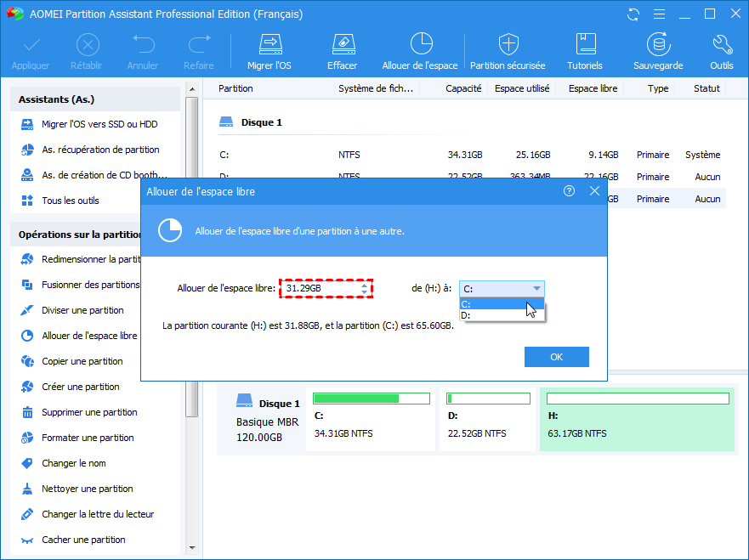Decrease allocated size with down arrow
The image size is (749, 560).
coord(364,291)
